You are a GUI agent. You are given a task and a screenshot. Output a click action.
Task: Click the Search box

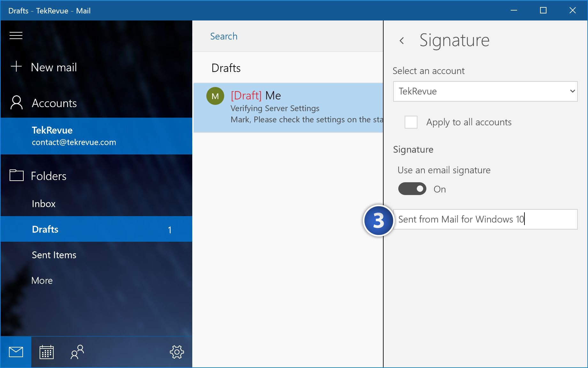pyautogui.click(x=287, y=36)
